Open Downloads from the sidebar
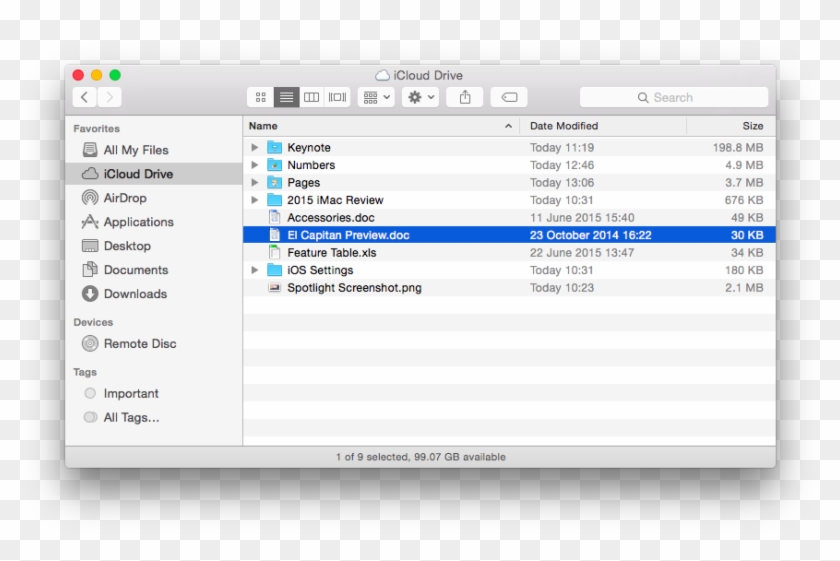The height and width of the screenshot is (561, 840). (x=135, y=294)
